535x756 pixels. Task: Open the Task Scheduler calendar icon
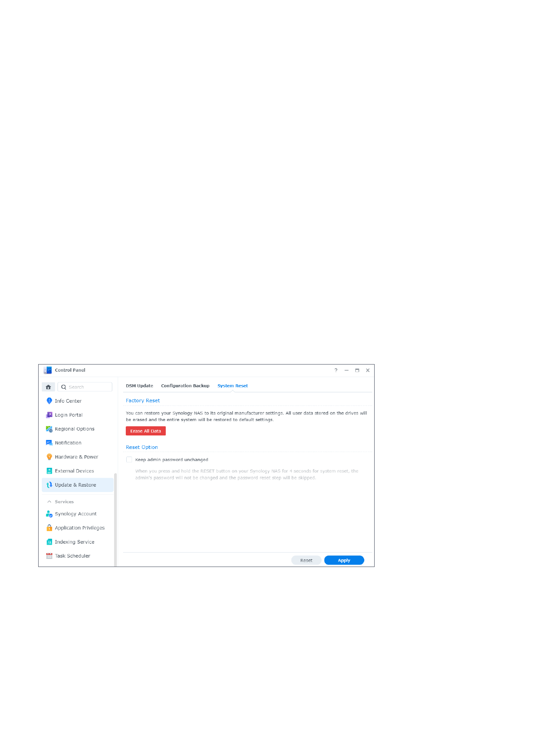[49, 556]
